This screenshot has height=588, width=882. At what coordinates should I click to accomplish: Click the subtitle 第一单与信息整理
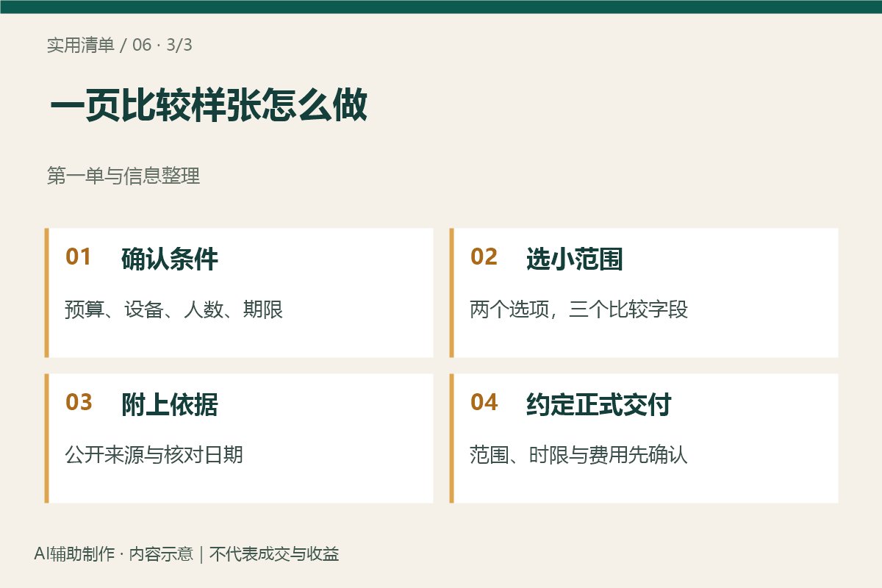(123, 176)
